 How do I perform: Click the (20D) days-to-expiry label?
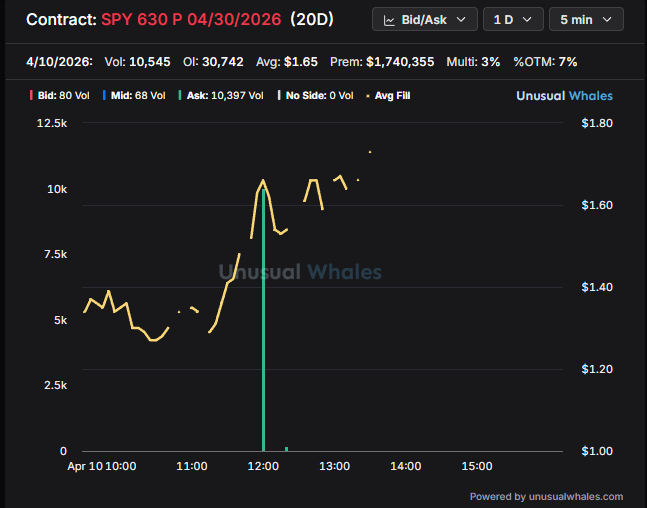pos(312,19)
